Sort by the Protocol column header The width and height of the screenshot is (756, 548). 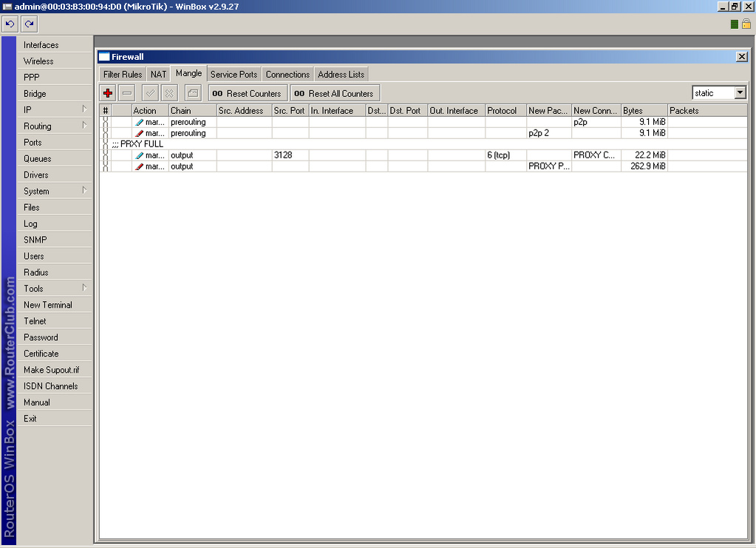[x=505, y=110]
